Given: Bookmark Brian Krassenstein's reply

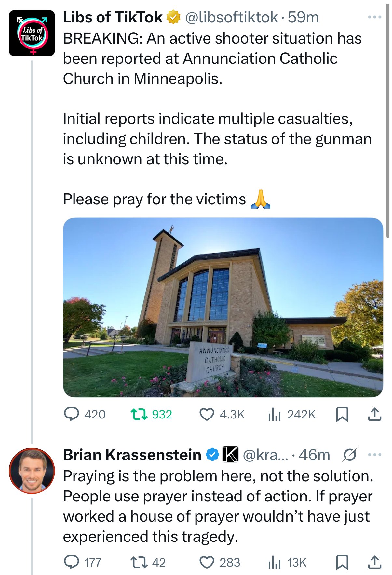Looking at the screenshot, I should [x=342, y=562].
